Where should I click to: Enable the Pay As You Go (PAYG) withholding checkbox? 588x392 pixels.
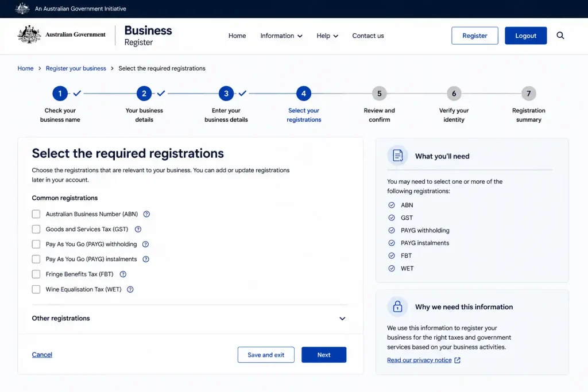tap(36, 244)
